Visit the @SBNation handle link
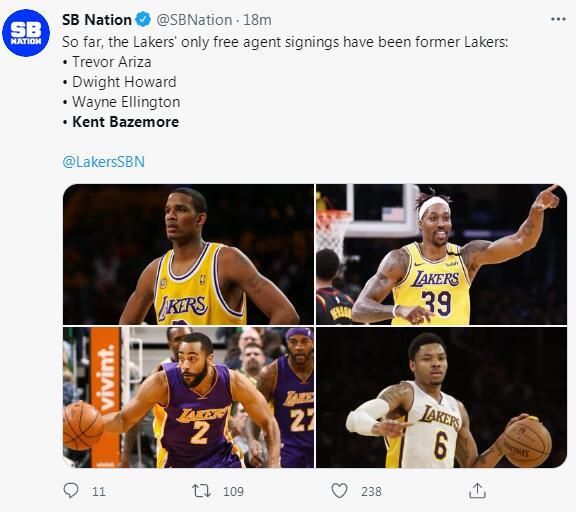The height and width of the screenshot is (512, 576). point(194,20)
